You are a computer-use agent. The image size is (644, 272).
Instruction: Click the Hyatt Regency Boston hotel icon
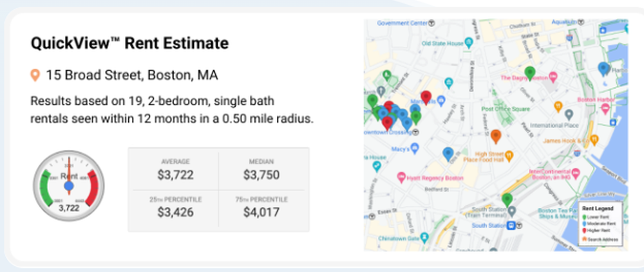(402, 177)
